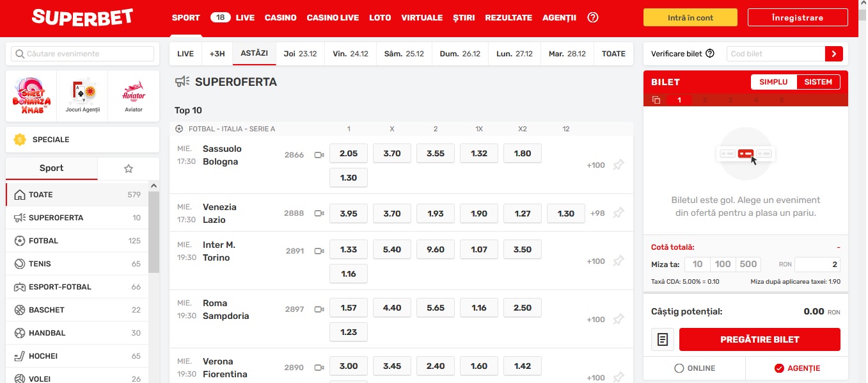Viewport: 868px width, 383px height.
Task: Click live stream camera icon for Venezia–Lazio
Action: click(x=319, y=213)
